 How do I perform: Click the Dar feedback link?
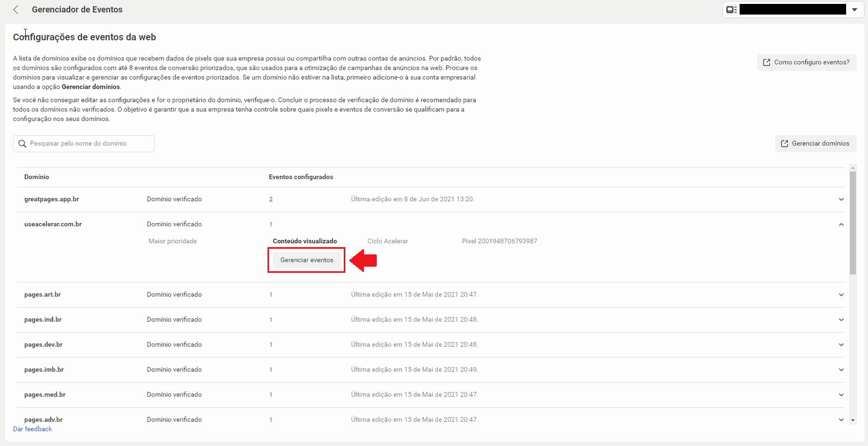click(x=33, y=429)
